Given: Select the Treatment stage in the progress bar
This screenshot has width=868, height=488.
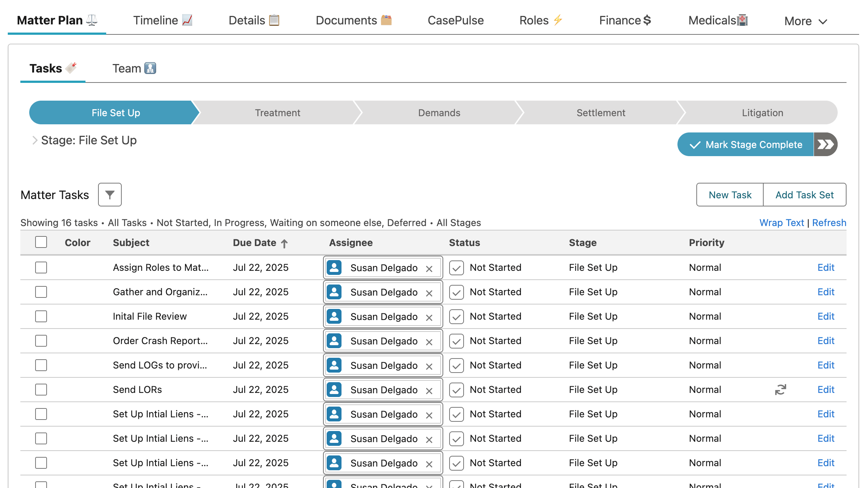Looking at the screenshot, I should pyautogui.click(x=277, y=112).
